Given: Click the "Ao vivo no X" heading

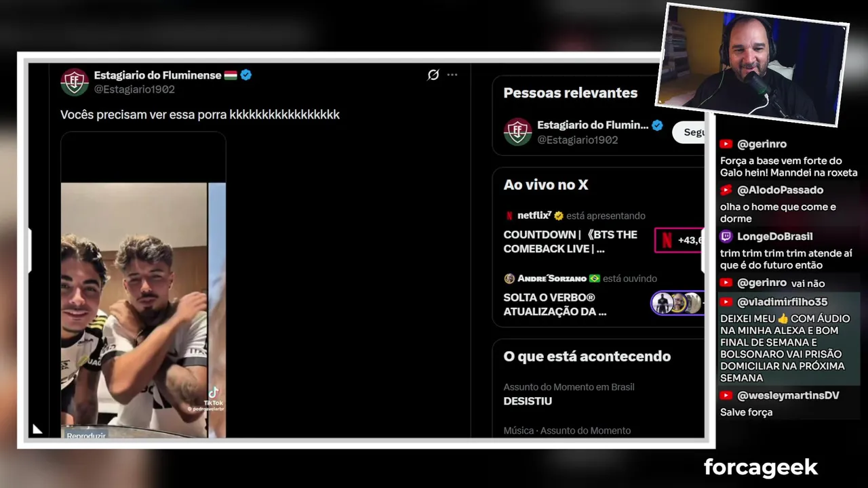Looking at the screenshot, I should tap(545, 185).
